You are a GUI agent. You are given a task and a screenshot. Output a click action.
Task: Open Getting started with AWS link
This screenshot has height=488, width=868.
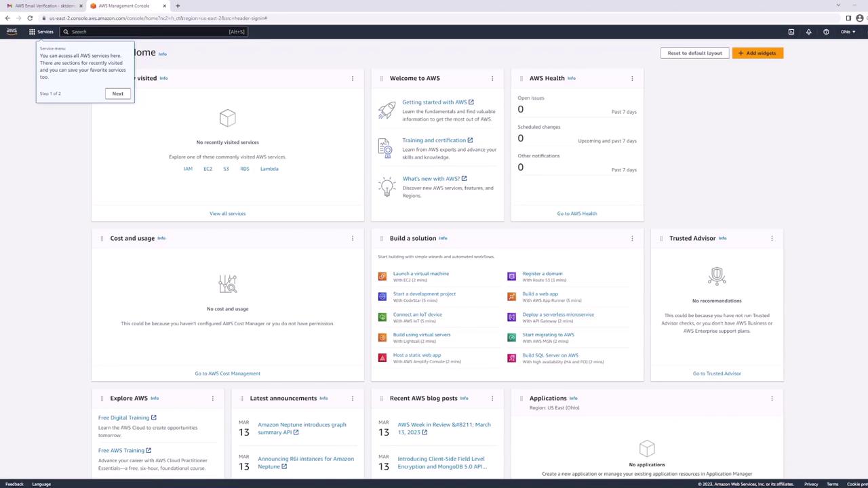[438, 102]
